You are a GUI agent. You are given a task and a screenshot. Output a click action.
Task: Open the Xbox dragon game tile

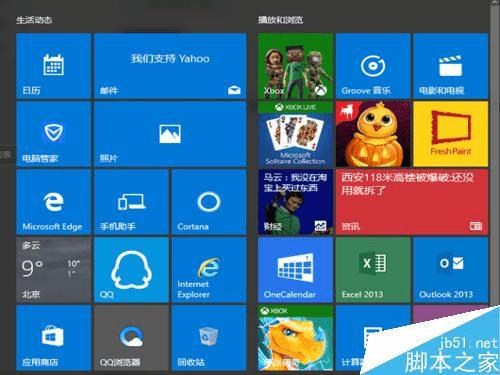(x=295, y=338)
